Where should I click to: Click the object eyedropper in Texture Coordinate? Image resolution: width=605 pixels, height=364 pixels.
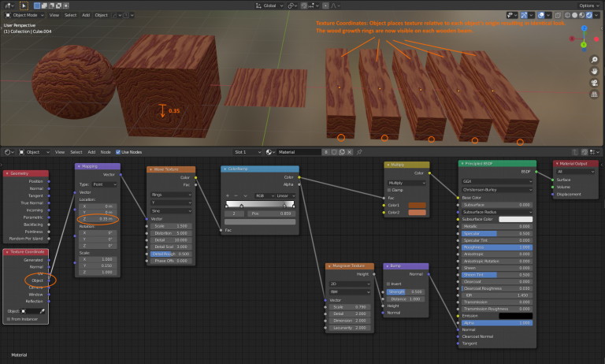43,310
